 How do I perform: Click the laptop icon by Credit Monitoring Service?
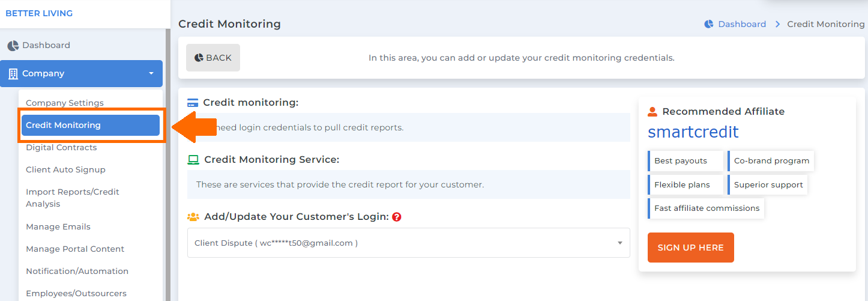pos(193,160)
